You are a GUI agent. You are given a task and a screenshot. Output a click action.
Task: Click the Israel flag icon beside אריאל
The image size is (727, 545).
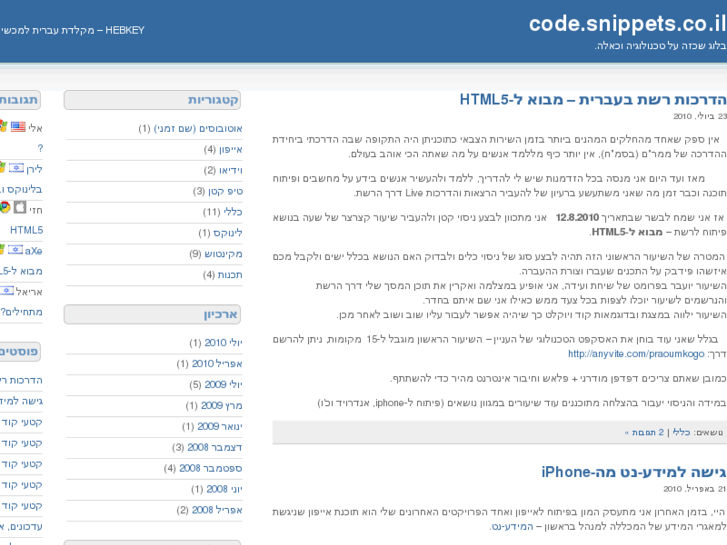point(6,291)
